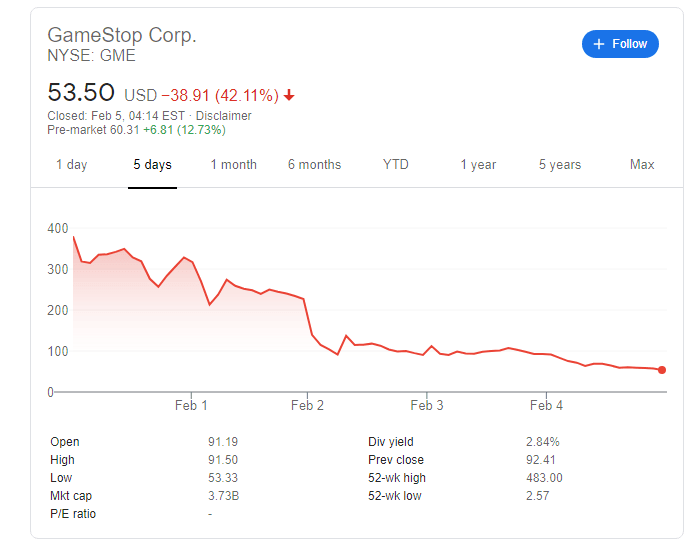Image resolution: width=691 pixels, height=554 pixels.
Task: Pick the Feb 4 axis date
Action: 546,406
